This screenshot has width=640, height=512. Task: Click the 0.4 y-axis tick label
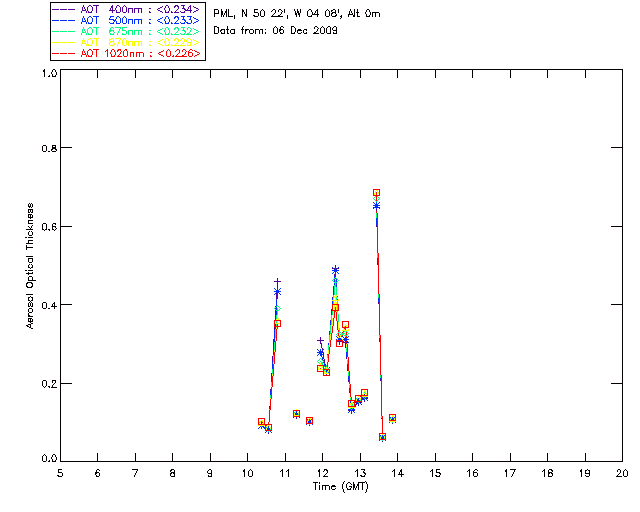(49, 305)
